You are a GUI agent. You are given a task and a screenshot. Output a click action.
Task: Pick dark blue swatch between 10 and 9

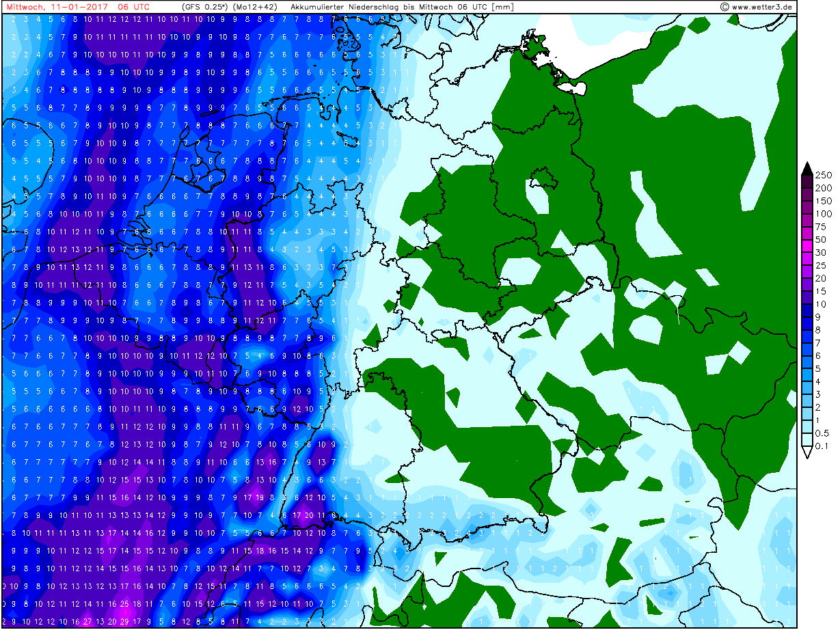tap(807, 311)
